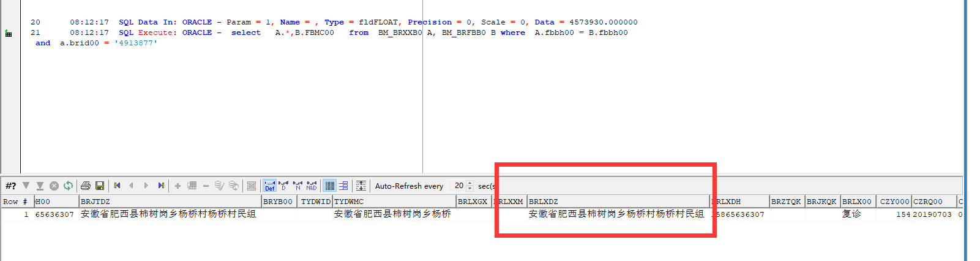
Task: Click the duplicate record icon
Action: coord(192,186)
